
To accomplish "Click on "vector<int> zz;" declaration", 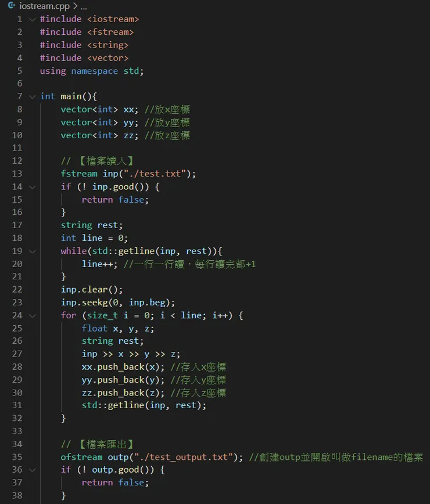I will (x=100, y=135).
